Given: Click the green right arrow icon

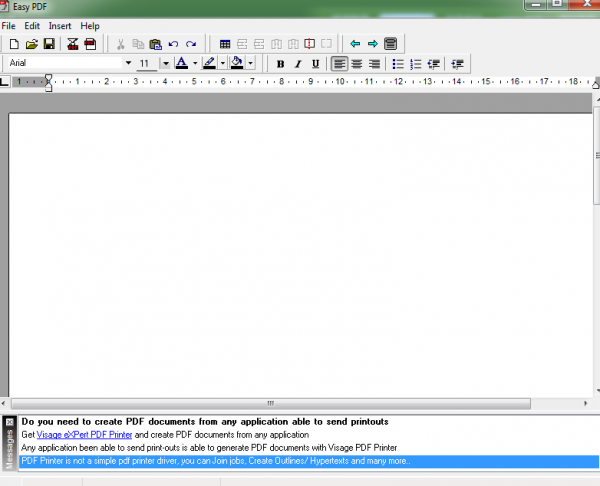Looking at the screenshot, I should [372, 44].
